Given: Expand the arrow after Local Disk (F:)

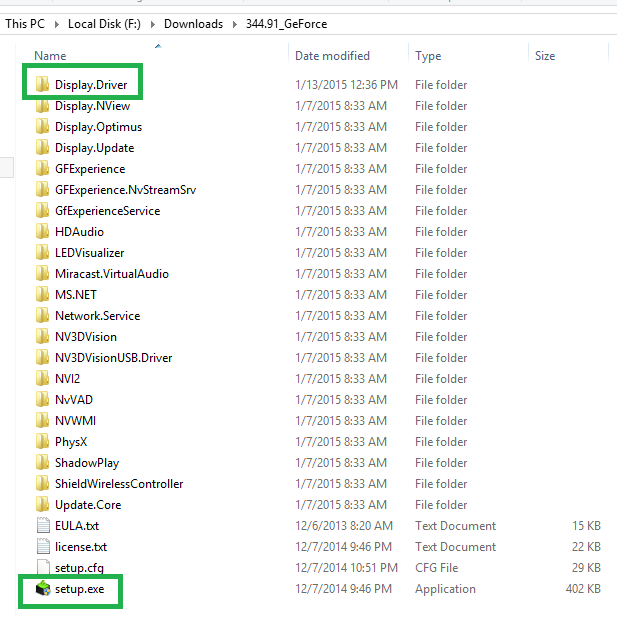Looking at the screenshot, I should click(x=153, y=24).
